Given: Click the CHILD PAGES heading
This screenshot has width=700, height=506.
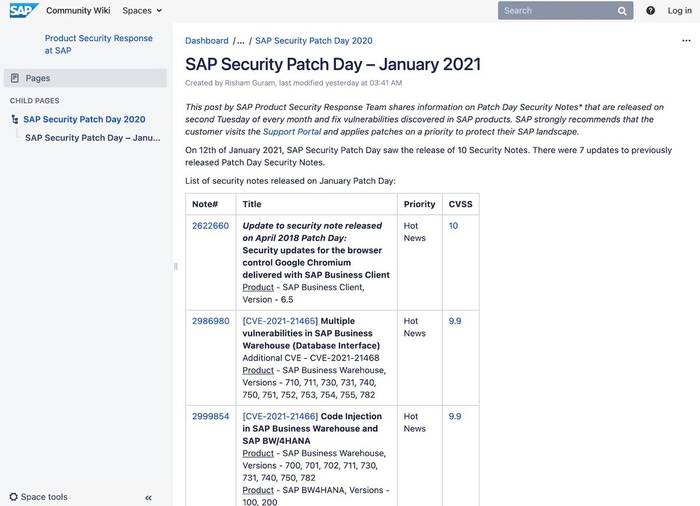Looking at the screenshot, I should (x=34, y=101).
